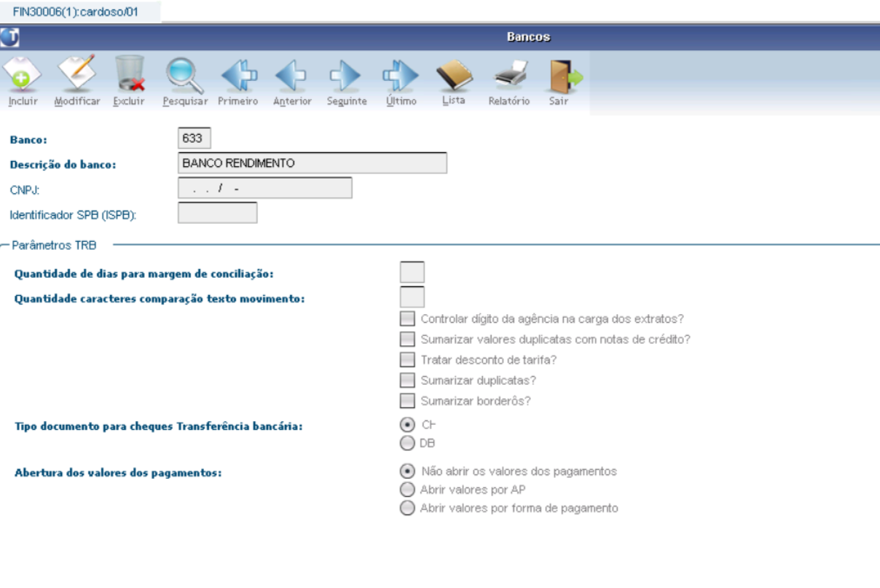Click the Incluir toolbar icon
The width and height of the screenshot is (880, 588).
coord(23,75)
